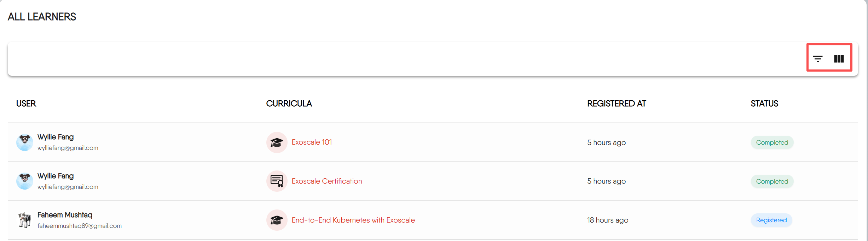
Task: Click the faheemmushtaq89@gmail.com email address
Action: [80, 226]
